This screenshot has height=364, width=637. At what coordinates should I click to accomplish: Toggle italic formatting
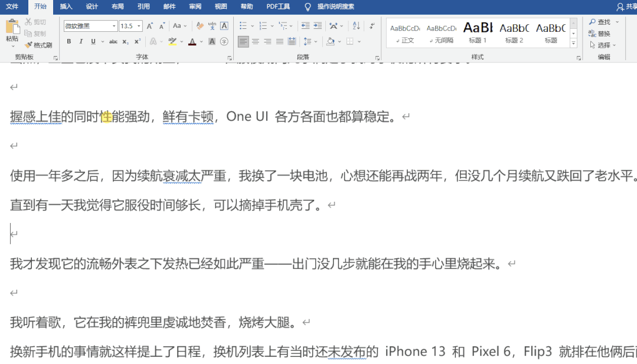pos(81,41)
